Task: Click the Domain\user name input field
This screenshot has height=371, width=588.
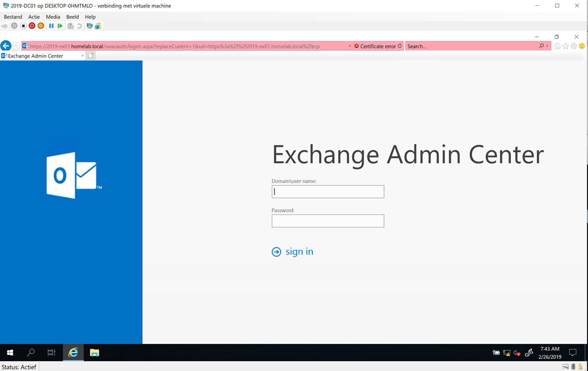Action: pyautogui.click(x=327, y=191)
